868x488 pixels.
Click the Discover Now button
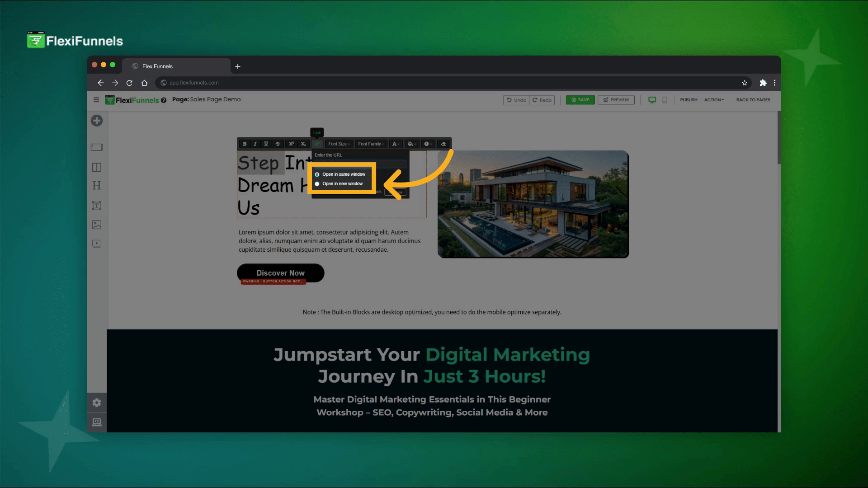click(280, 273)
